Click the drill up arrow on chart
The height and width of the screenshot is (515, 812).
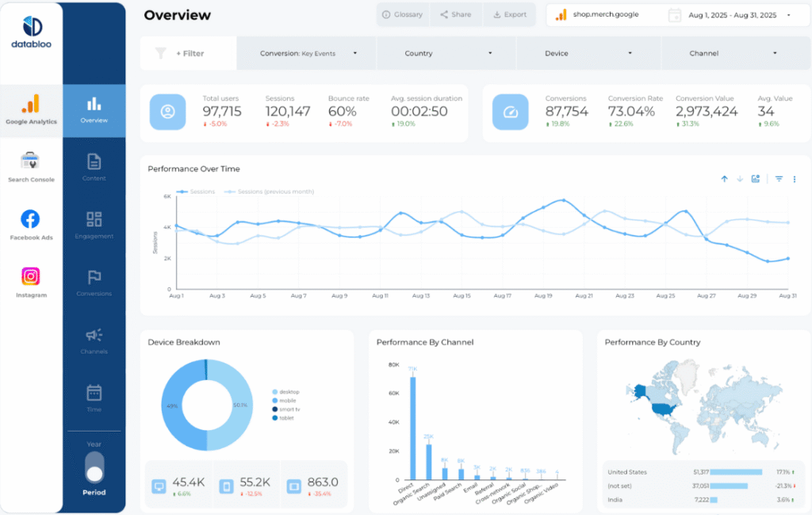point(724,179)
